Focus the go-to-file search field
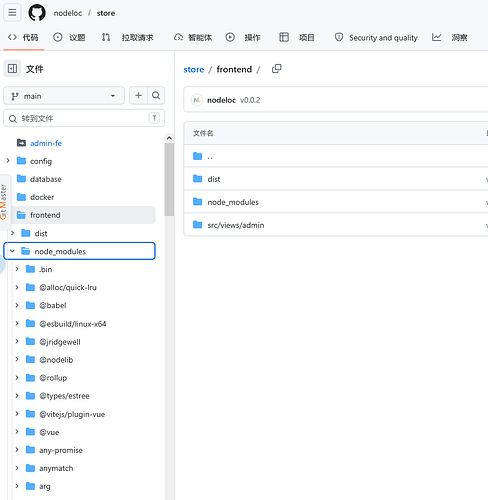488x500 pixels. (x=84, y=118)
